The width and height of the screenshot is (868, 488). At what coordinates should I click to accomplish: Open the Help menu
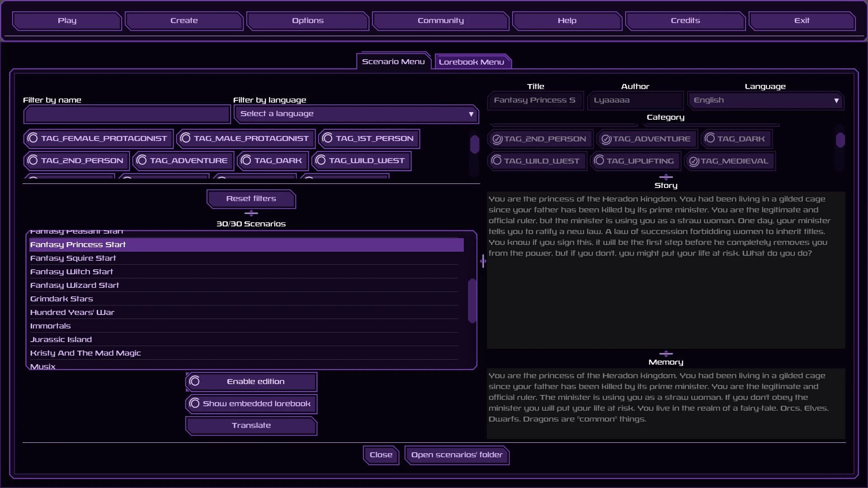click(566, 20)
